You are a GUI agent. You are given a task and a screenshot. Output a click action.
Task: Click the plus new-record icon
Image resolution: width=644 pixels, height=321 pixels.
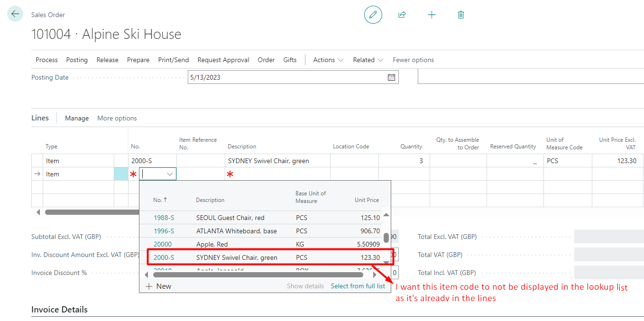[432, 15]
